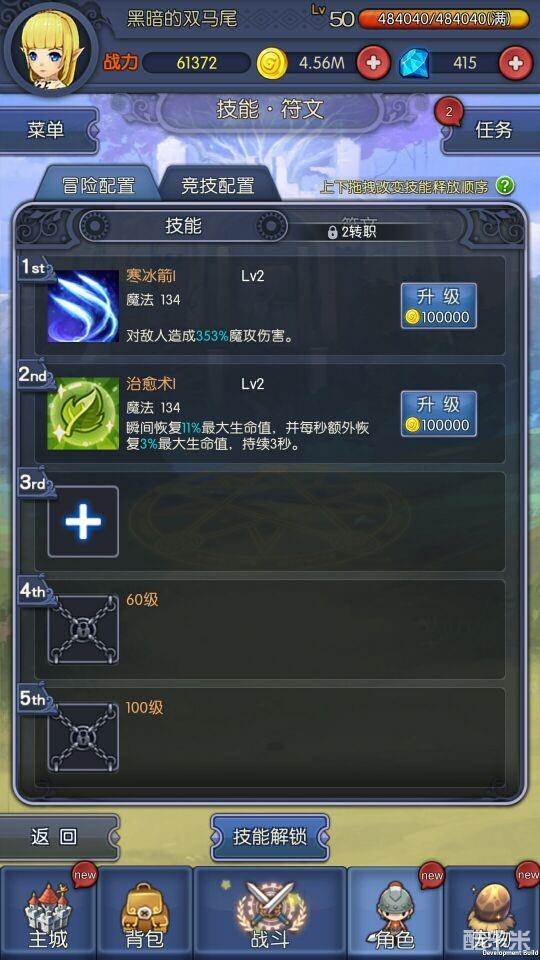Add gold with the red plus button

(373, 62)
